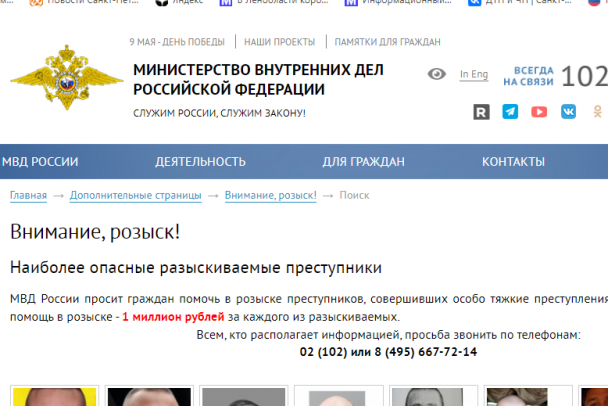Click the Наиболее опасные разыскиваемые преступники heading
608x406 pixels.
[196, 268]
